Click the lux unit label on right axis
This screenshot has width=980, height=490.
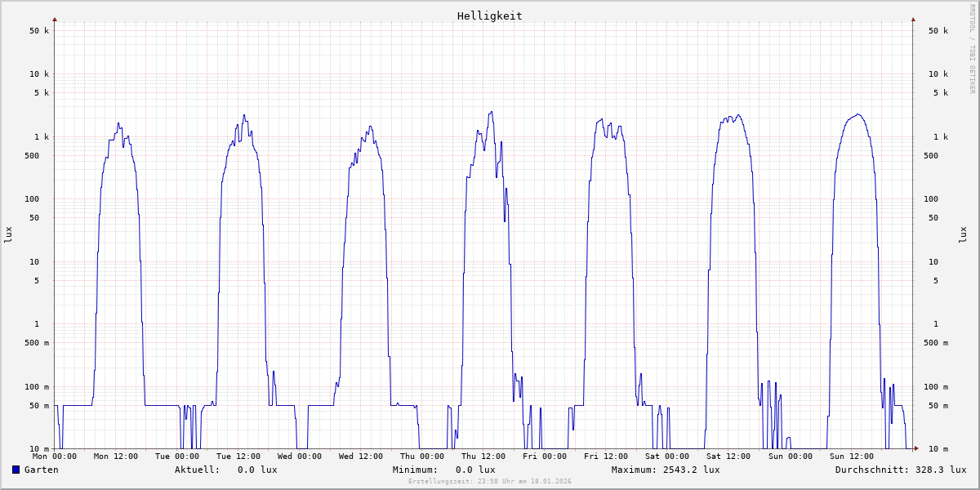coord(963,235)
